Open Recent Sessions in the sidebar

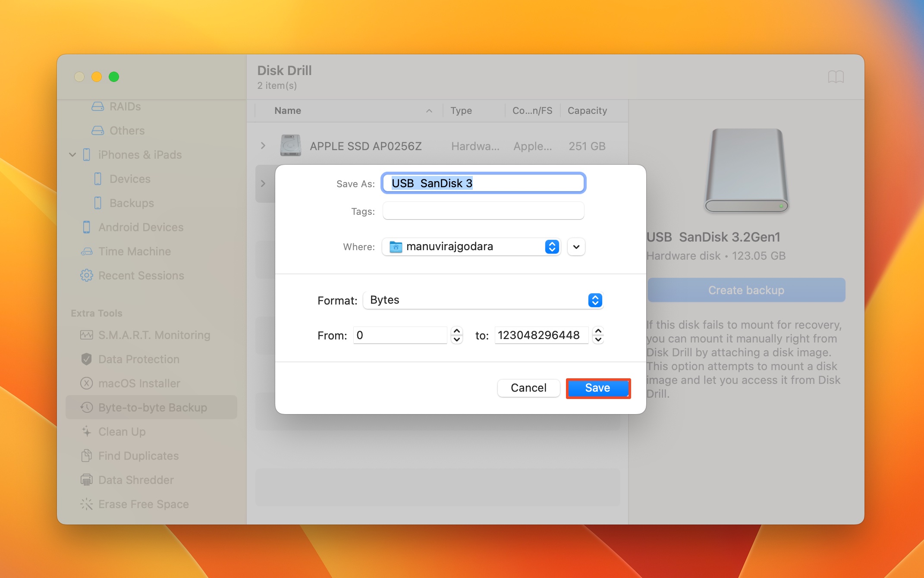click(x=141, y=276)
